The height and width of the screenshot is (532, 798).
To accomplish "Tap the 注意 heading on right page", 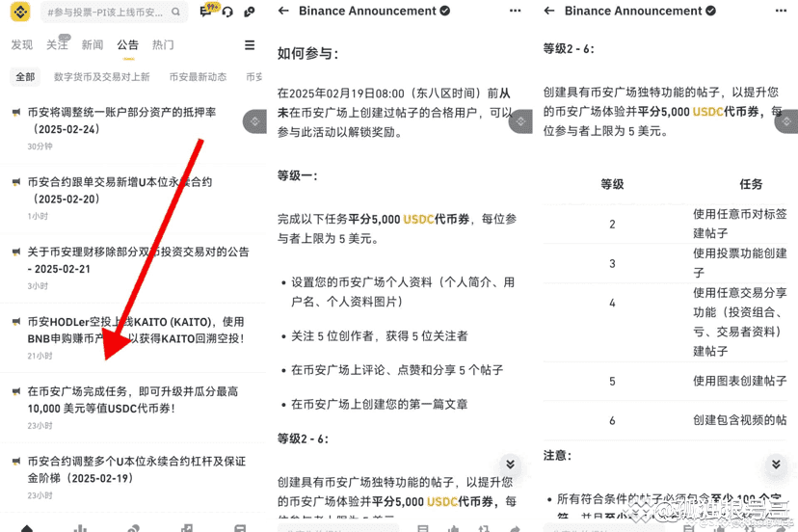I will 557,456.
